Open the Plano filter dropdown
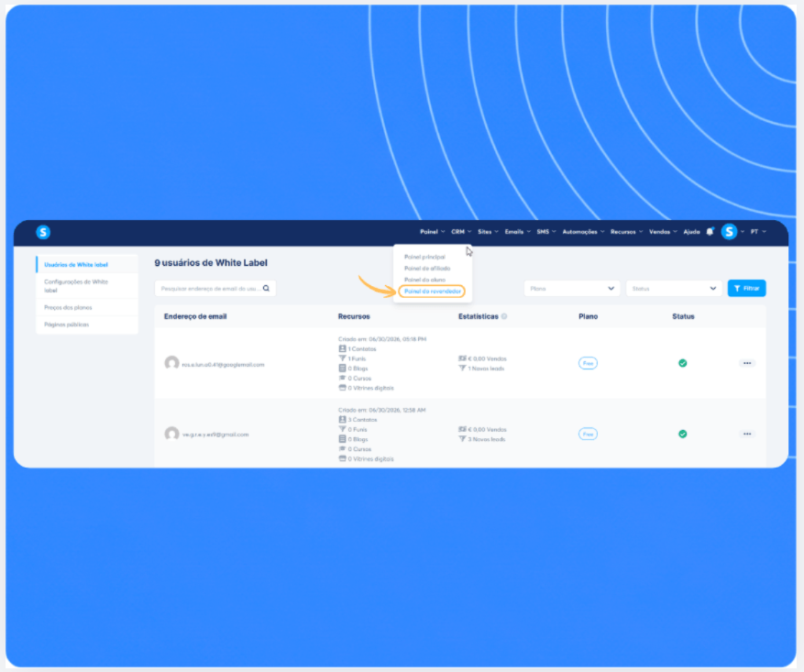Screen dimensions: 804x672 (572, 288)
